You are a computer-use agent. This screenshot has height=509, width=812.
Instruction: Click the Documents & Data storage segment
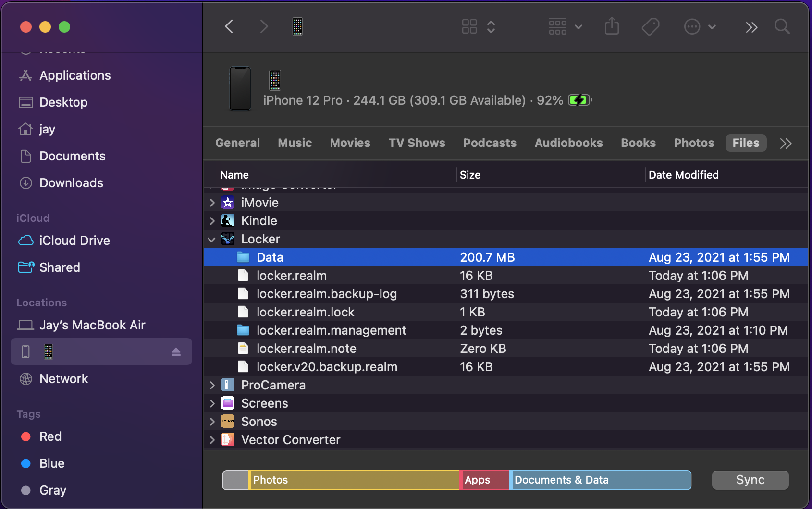[601, 480]
